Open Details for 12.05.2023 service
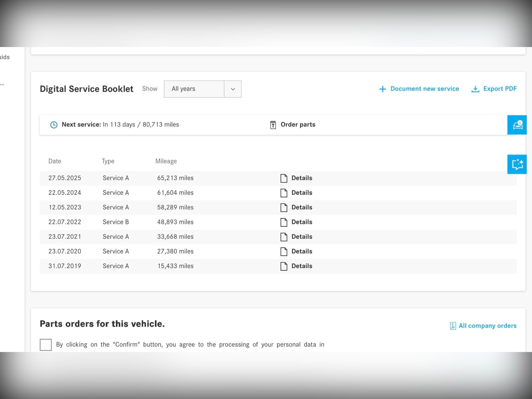This screenshot has width=532, height=399. pyautogui.click(x=302, y=207)
